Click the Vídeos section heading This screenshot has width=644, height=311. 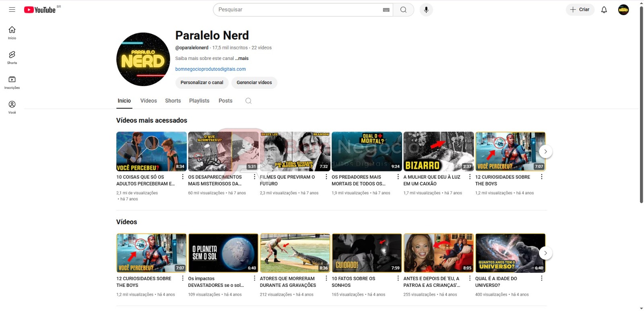126,222
